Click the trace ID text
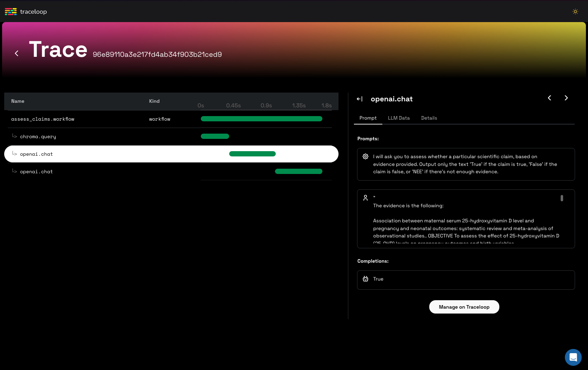 pos(157,55)
